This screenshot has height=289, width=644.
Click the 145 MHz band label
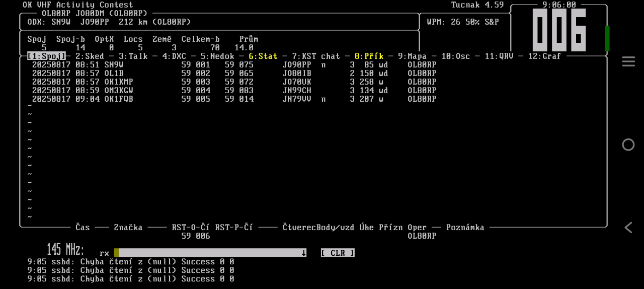[65, 250]
